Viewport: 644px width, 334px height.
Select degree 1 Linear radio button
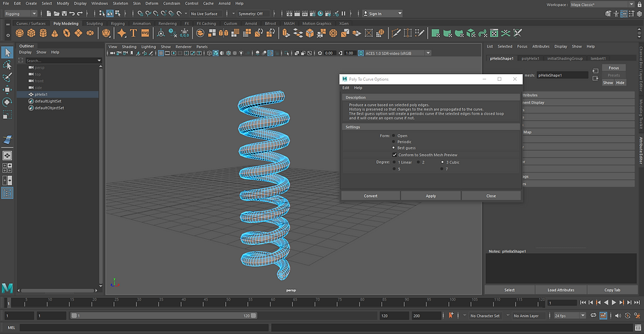click(x=394, y=162)
